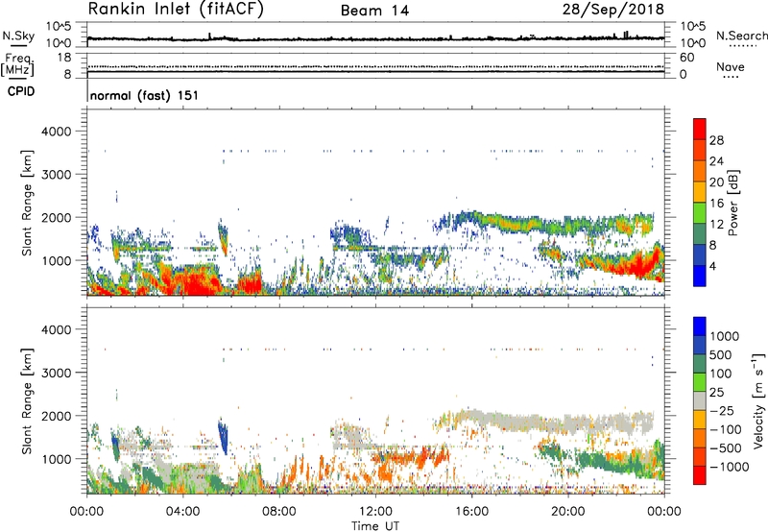Image resolution: width=768 pixels, height=532 pixels.
Task: Click the blue top of velocity colorbar
Action: point(700,326)
